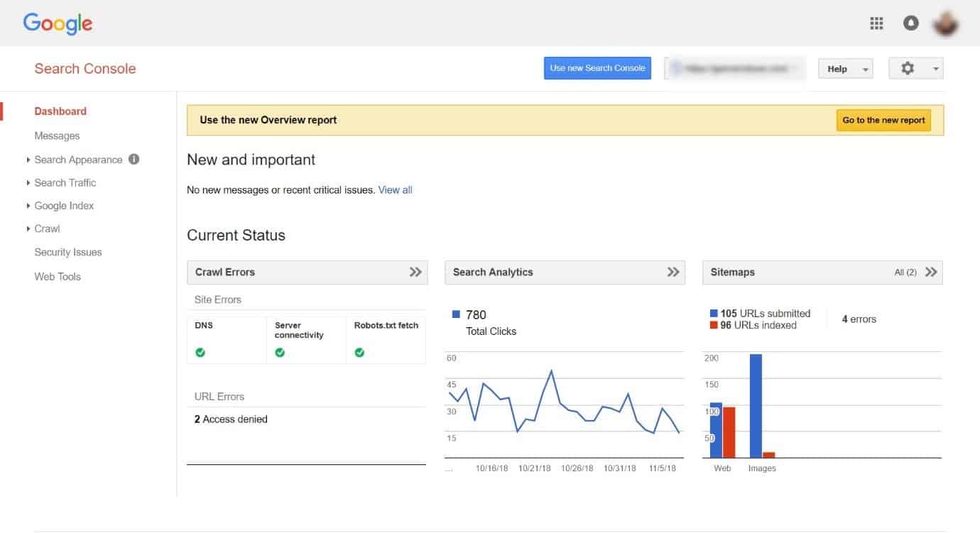Click the 10/21/18 axis date label

(535, 468)
